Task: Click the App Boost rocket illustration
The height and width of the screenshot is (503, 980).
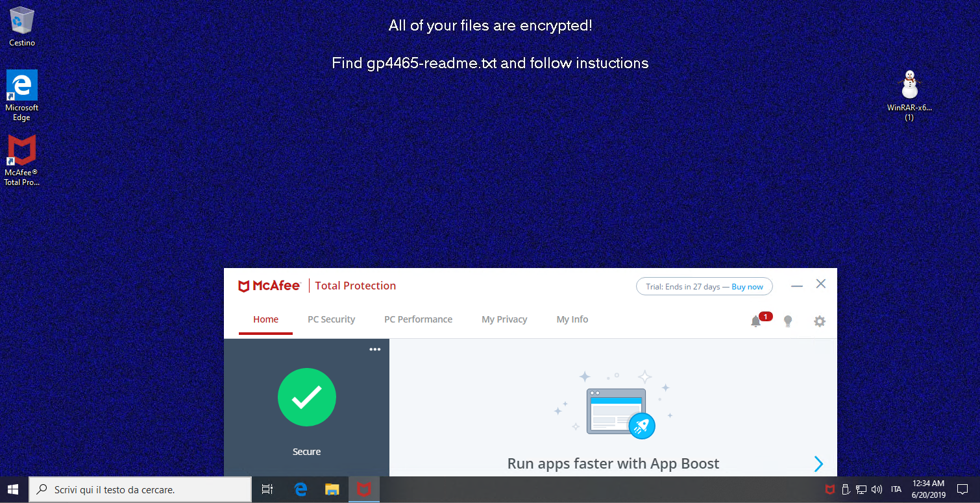Action: click(x=613, y=406)
